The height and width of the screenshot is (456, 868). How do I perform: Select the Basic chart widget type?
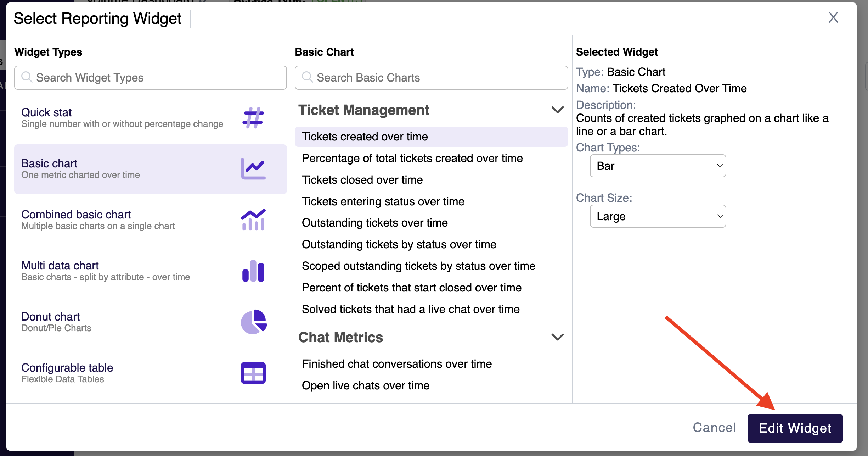[151, 169]
